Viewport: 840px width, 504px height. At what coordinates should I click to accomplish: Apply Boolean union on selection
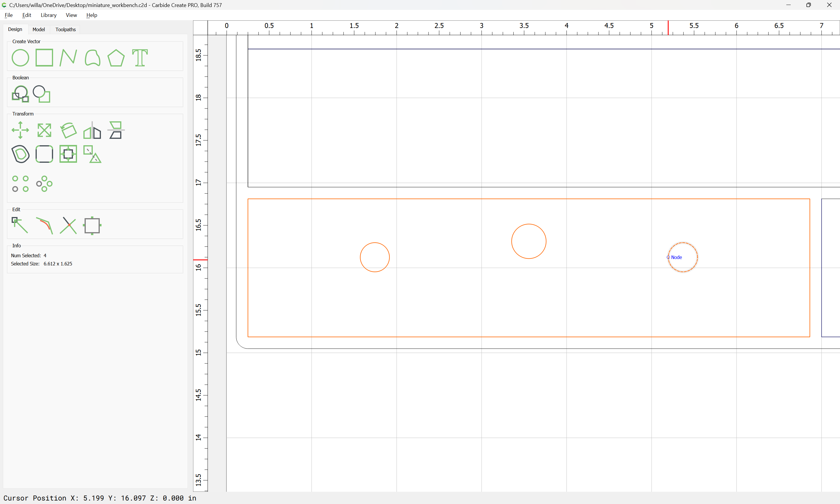pos(20,94)
